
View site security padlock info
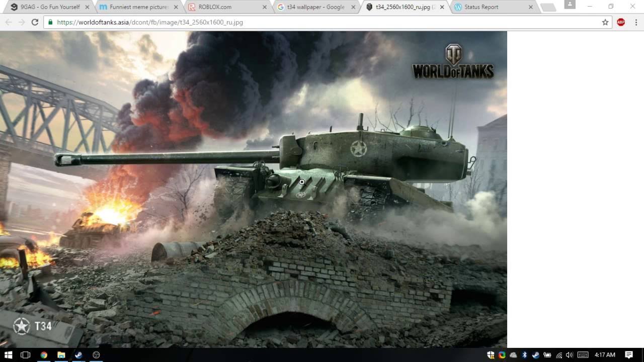[50, 22]
